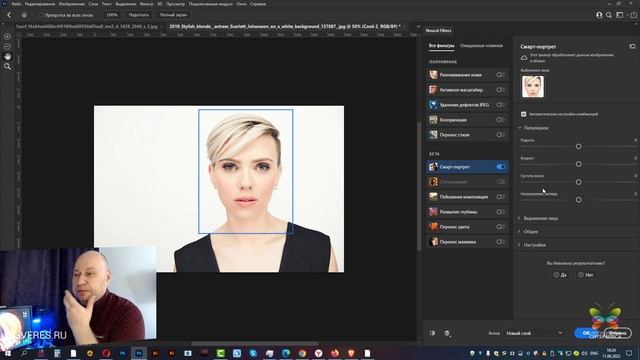Viewport: 640px width, 360px height.
Task: Toggle the Разглаживание кожи filter switch
Action: pyautogui.click(x=500, y=75)
